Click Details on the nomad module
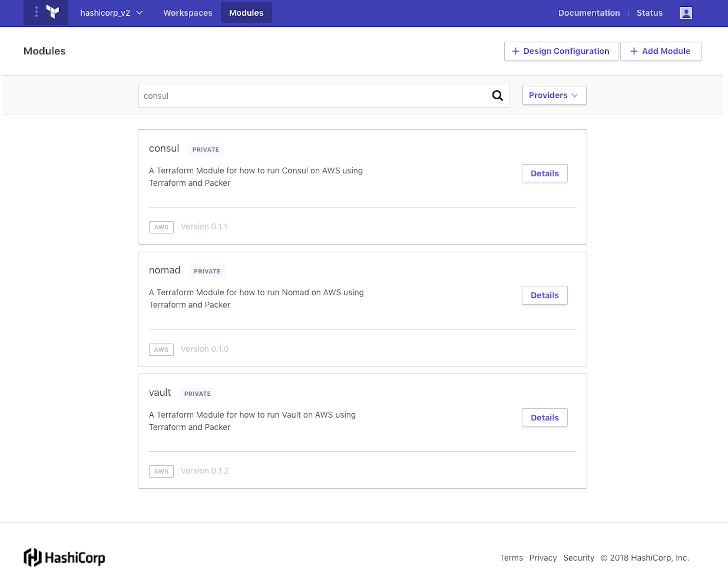Viewport: 728px width, 583px height. (x=544, y=295)
